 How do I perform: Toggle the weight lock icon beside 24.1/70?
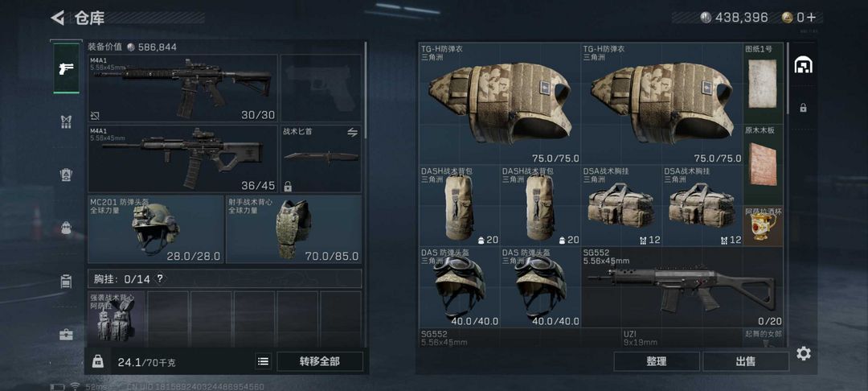pyautogui.click(x=97, y=362)
